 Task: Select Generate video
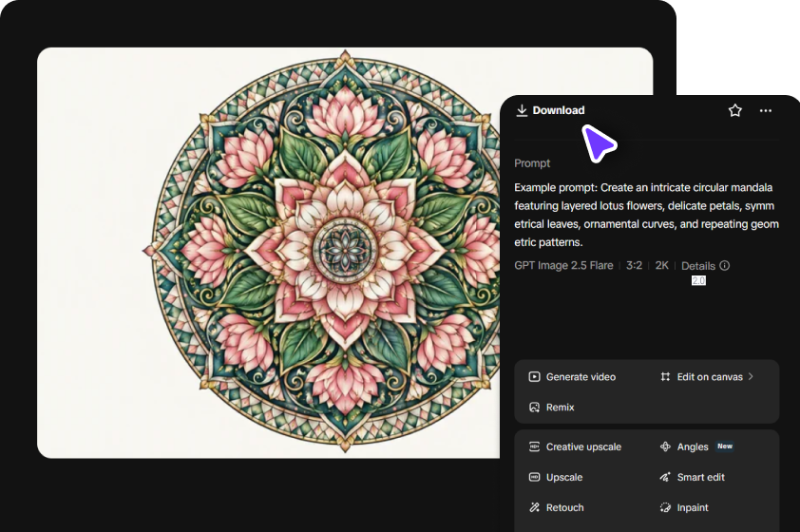pos(573,377)
